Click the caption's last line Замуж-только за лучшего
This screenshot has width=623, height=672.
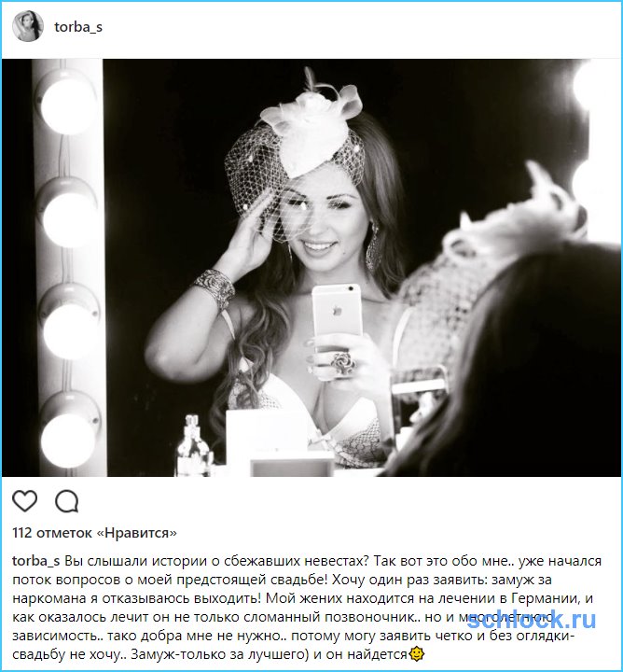218,654
